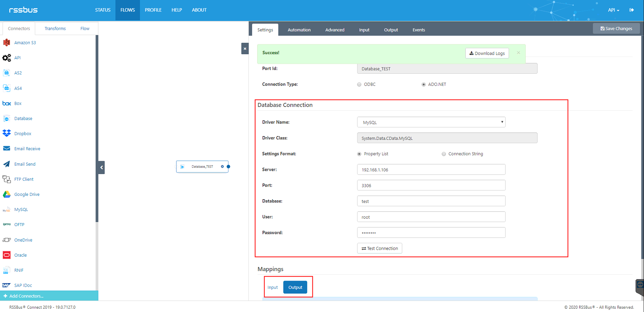Open the FLOWS page
Screen dimensions: 644x312
[x=127, y=10]
